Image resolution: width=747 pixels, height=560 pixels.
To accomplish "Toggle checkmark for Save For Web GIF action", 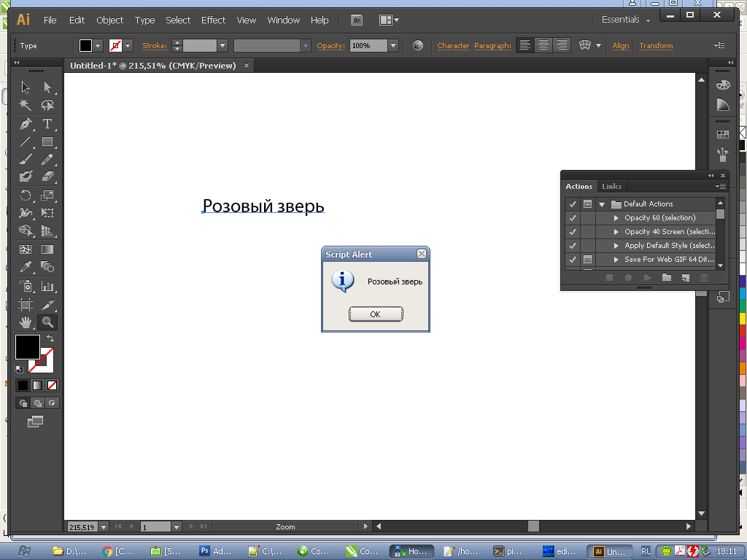I will [x=573, y=260].
